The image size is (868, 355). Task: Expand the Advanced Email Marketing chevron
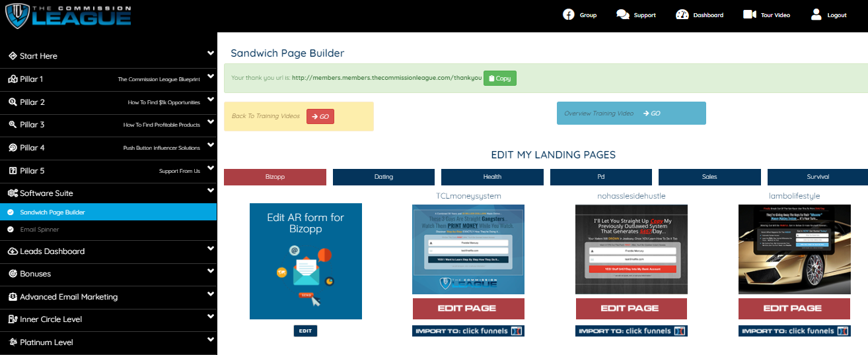point(210,294)
